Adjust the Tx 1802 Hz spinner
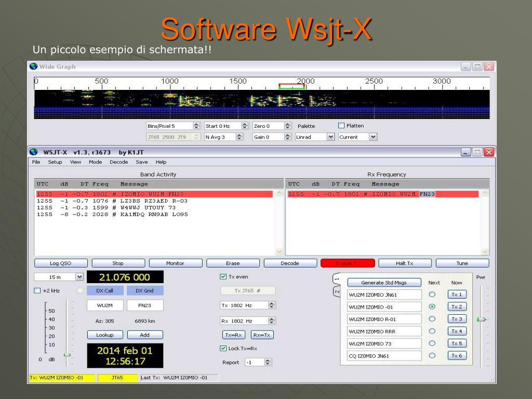The width and height of the screenshot is (532, 399). pos(272,305)
